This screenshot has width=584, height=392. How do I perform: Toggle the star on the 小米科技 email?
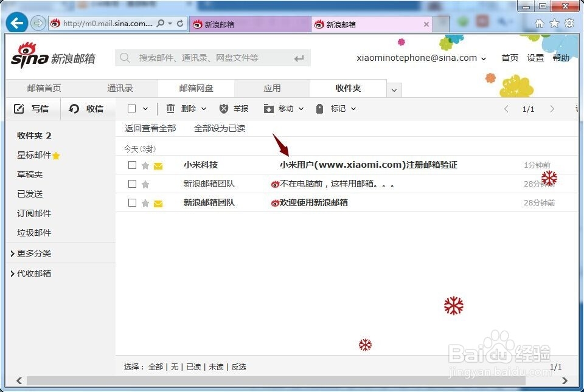145,165
